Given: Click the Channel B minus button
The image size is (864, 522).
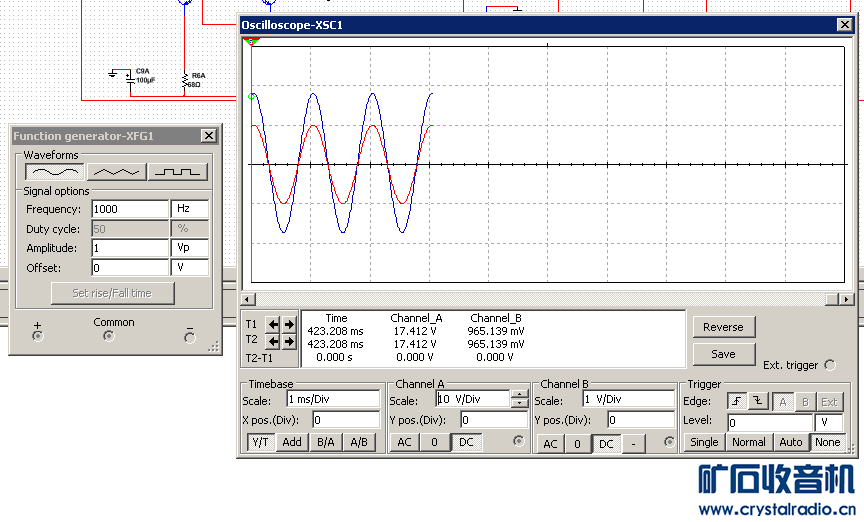Looking at the screenshot, I should pyautogui.click(x=634, y=444).
